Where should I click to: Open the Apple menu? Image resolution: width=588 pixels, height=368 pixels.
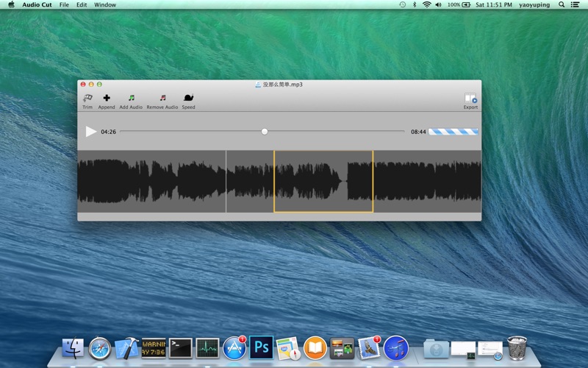(12, 4)
